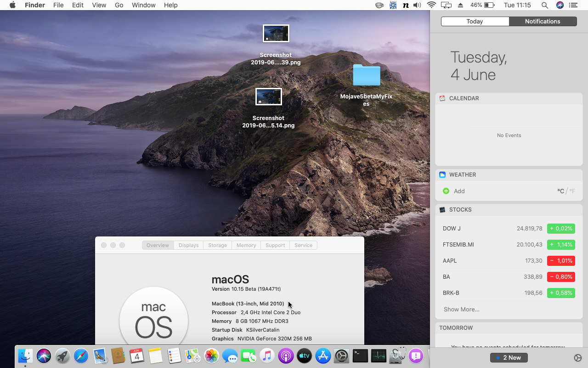Switch to Notifications tab

543,21
